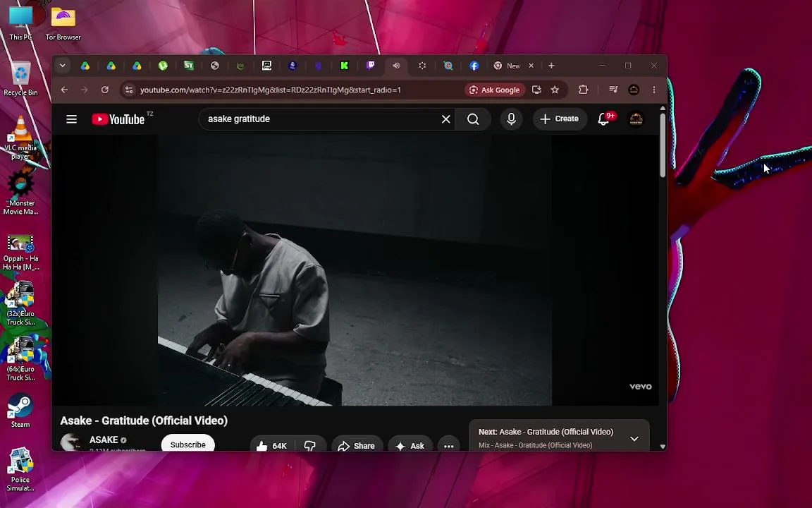Click the Share button
812x508 pixels.
(x=356, y=446)
